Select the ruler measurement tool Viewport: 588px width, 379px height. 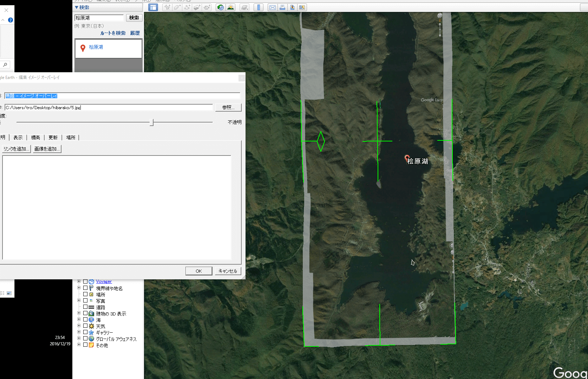(x=259, y=7)
